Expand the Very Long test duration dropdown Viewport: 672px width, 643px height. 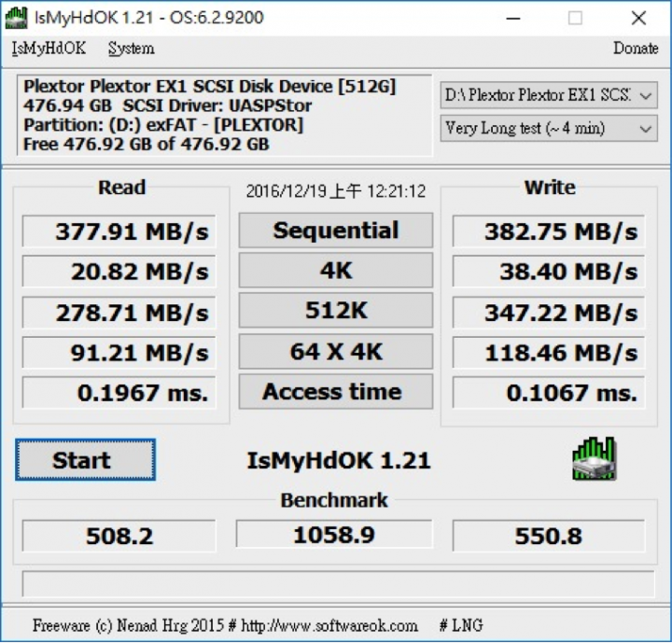point(549,128)
